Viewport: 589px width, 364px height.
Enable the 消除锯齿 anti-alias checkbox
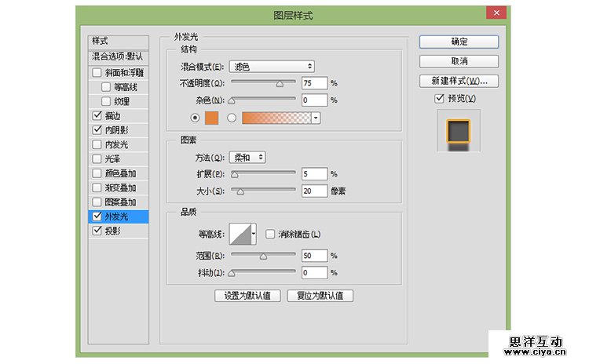[x=270, y=234]
